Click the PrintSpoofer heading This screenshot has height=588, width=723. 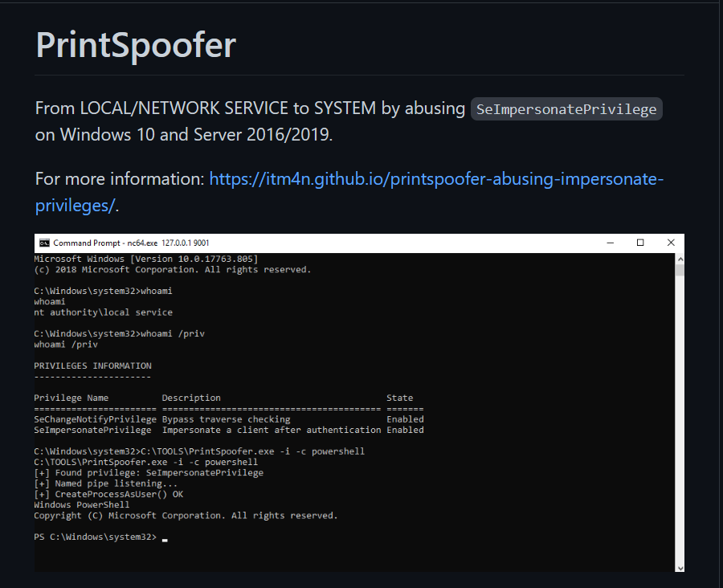click(136, 45)
